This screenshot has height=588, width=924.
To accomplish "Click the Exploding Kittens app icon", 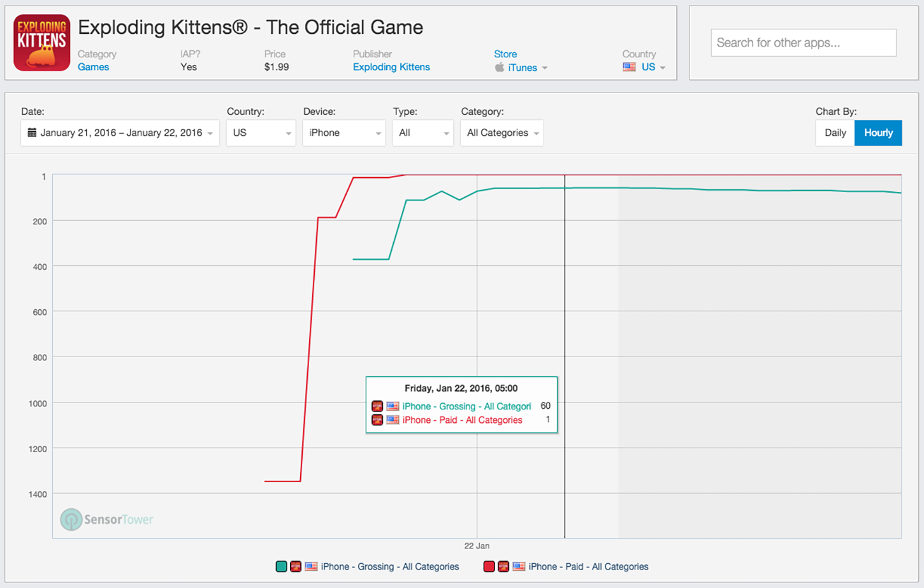I will tap(42, 43).
